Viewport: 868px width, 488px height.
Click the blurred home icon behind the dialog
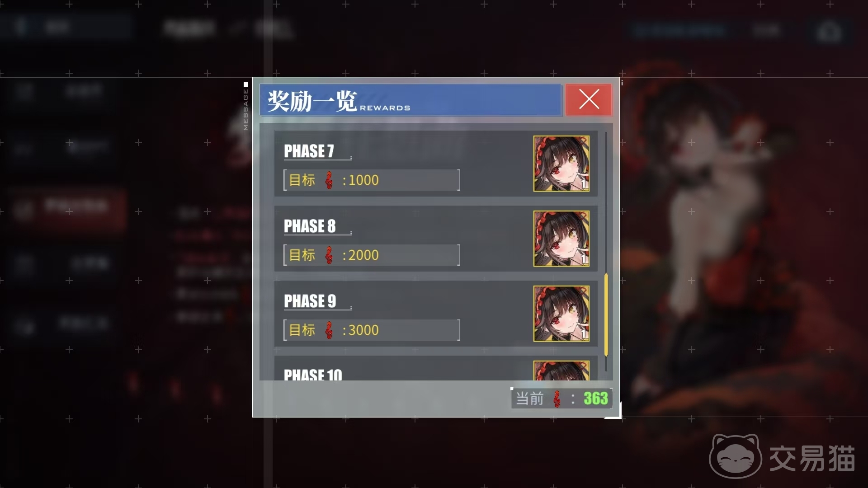pos(829,32)
